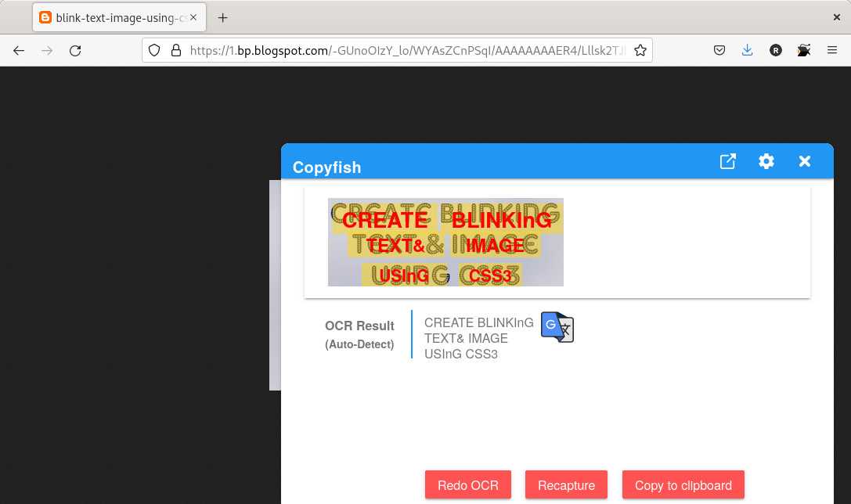Click Redo OCR button
851x504 pixels.
(468, 484)
